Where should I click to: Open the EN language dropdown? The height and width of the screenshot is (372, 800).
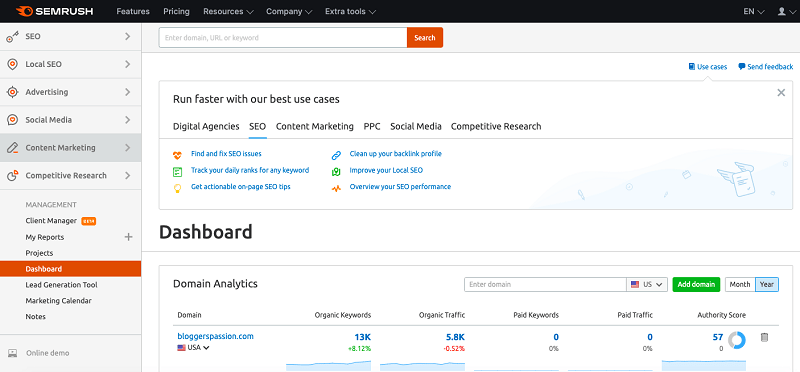tap(754, 11)
